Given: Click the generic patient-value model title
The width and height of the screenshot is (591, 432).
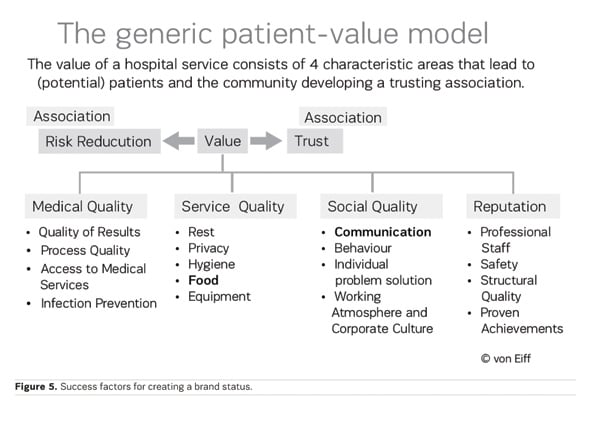Looking at the screenshot, I should [x=273, y=34].
